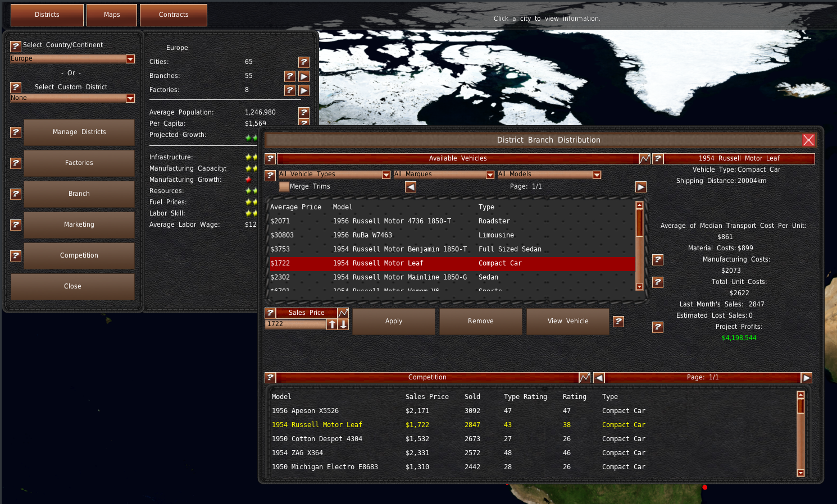Open the Sales Price chart icon
The image size is (837, 504).
click(x=343, y=313)
